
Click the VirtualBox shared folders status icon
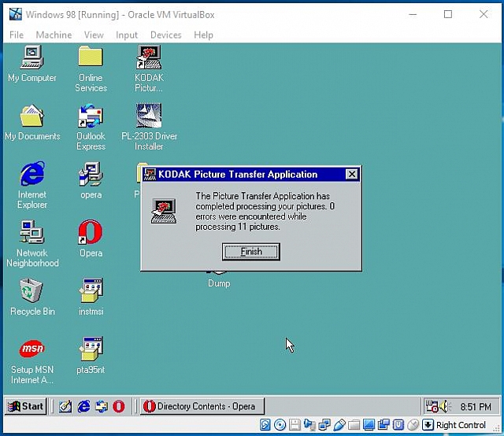[x=354, y=425]
